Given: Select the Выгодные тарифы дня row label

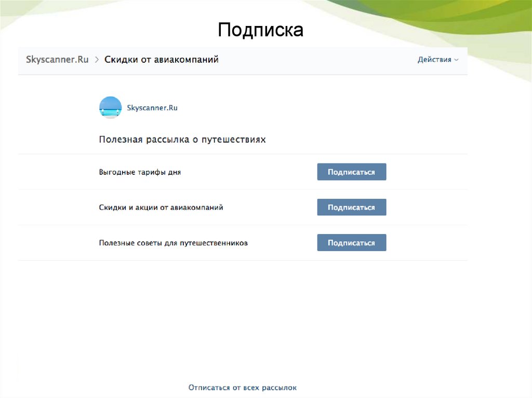Looking at the screenshot, I should click(x=140, y=171).
